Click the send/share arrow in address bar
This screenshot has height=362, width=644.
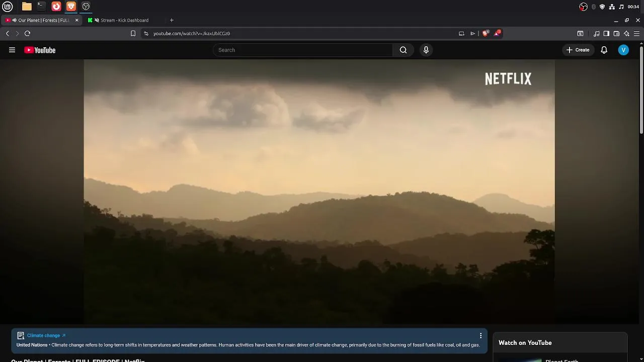(x=472, y=33)
